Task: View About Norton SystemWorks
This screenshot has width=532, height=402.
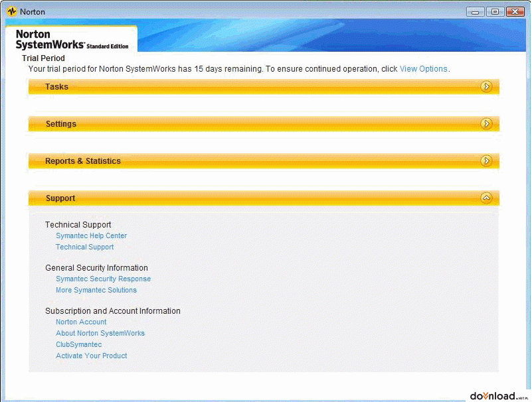Action: (100, 333)
